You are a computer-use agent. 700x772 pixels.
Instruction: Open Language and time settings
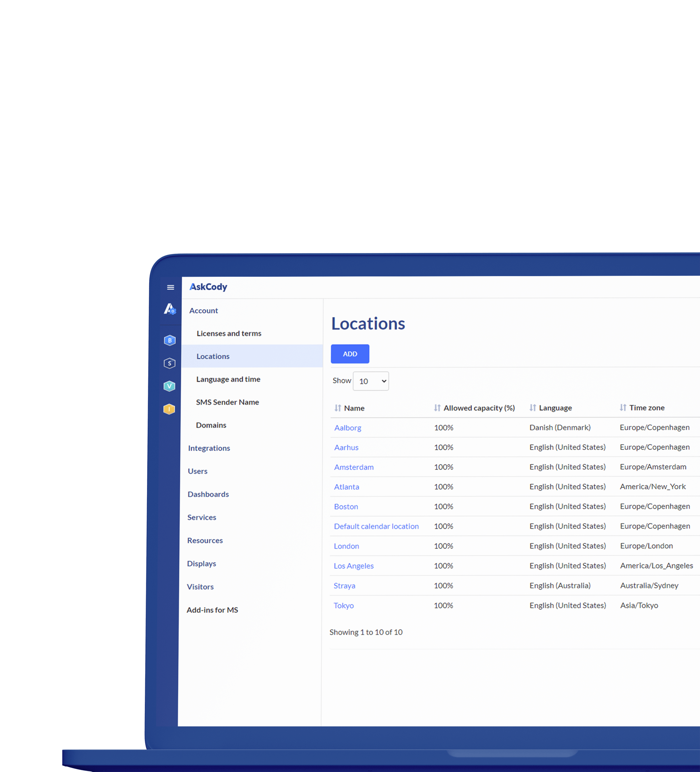click(228, 379)
